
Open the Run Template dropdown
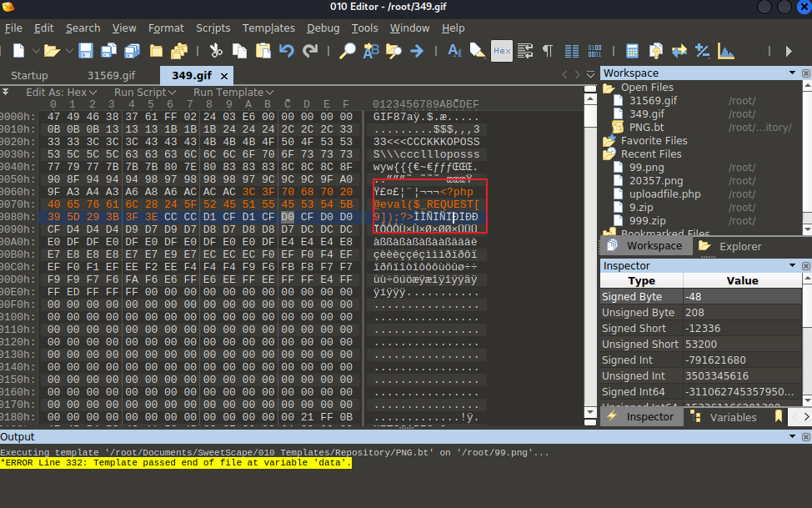pyautogui.click(x=233, y=93)
